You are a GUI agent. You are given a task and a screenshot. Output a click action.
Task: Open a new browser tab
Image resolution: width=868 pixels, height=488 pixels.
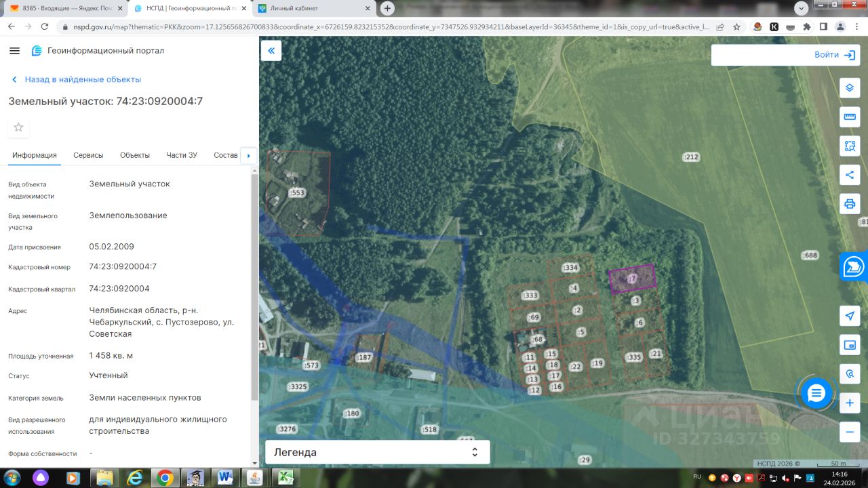tap(387, 8)
